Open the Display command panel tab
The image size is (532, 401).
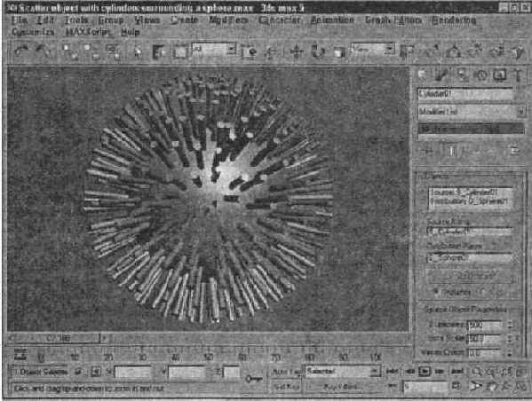click(499, 75)
